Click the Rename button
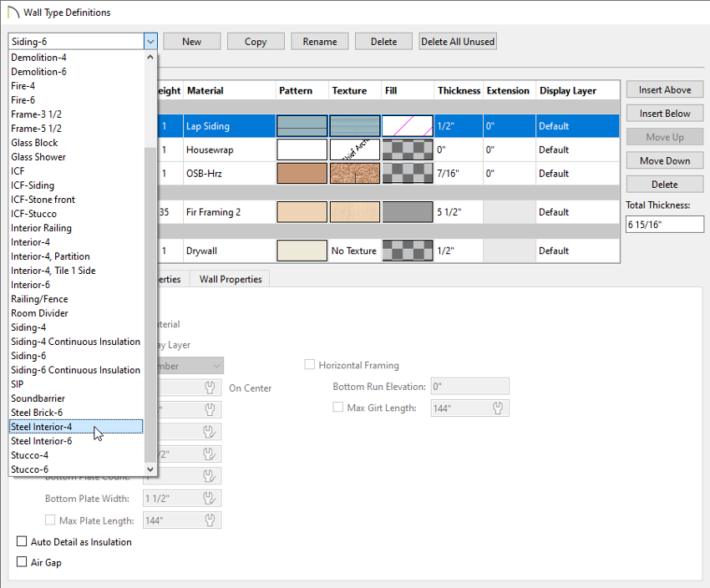Image resolution: width=710 pixels, height=588 pixels. (320, 41)
